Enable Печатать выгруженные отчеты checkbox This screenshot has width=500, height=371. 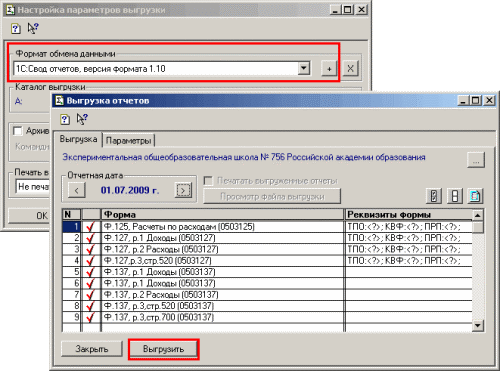point(208,181)
